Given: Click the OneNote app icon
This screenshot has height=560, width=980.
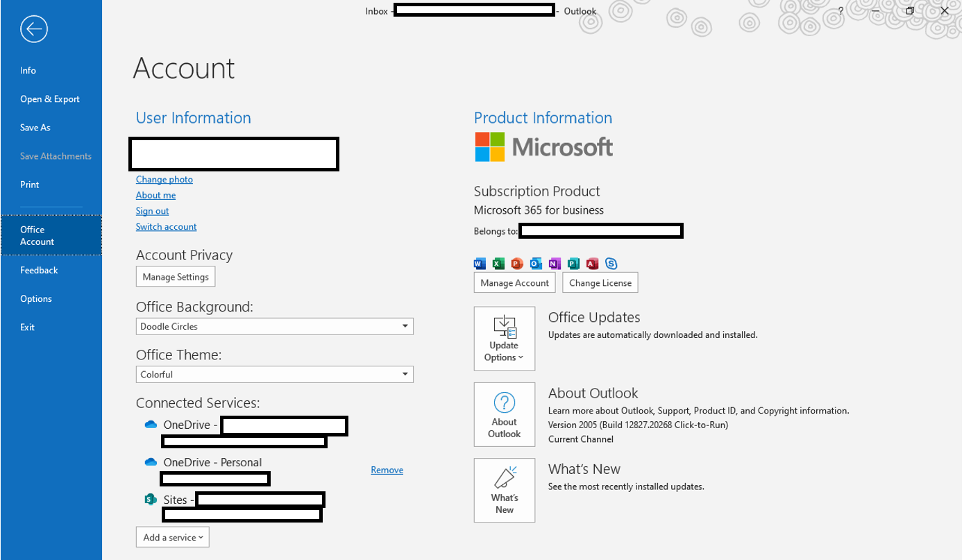Looking at the screenshot, I should tap(555, 263).
